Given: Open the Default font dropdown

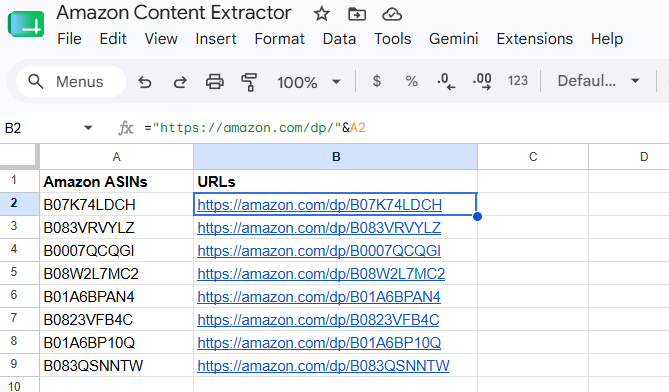Looking at the screenshot, I should point(598,81).
